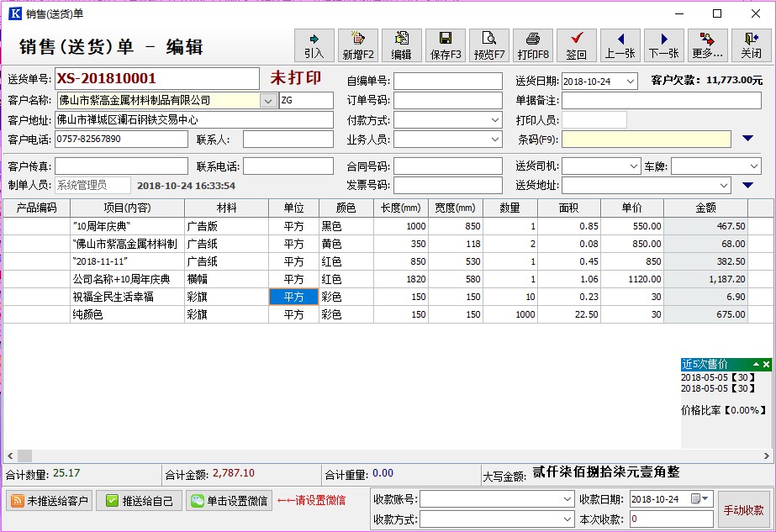This screenshot has height=532, width=776.
Task: Open the 送货日期 date dropdown
Action: pos(631,82)
